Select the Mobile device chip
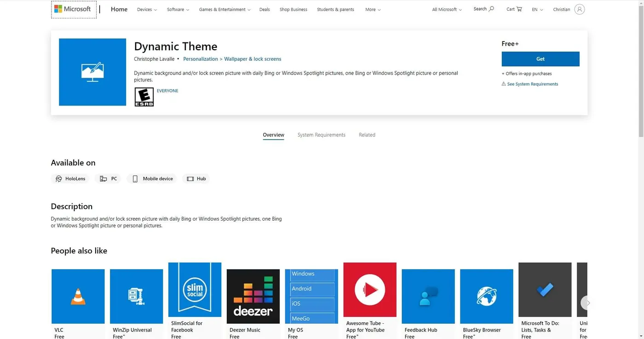 click(x=152, y=179)
